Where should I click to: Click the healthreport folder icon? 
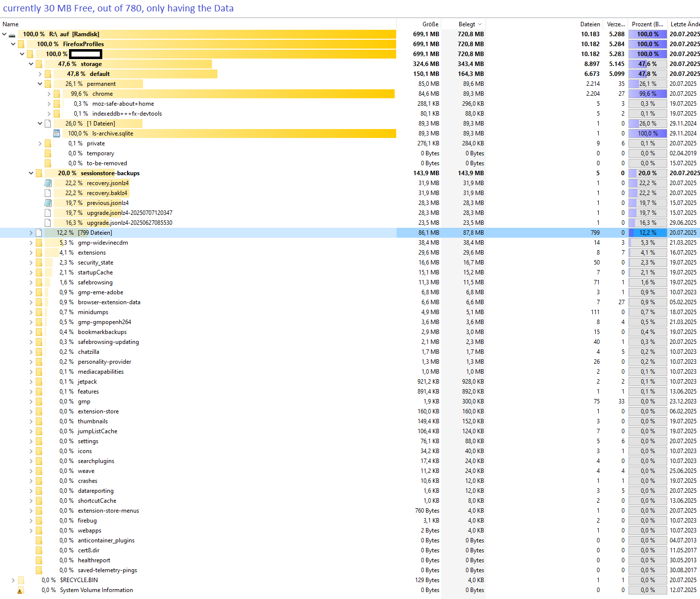pos(39,560)
